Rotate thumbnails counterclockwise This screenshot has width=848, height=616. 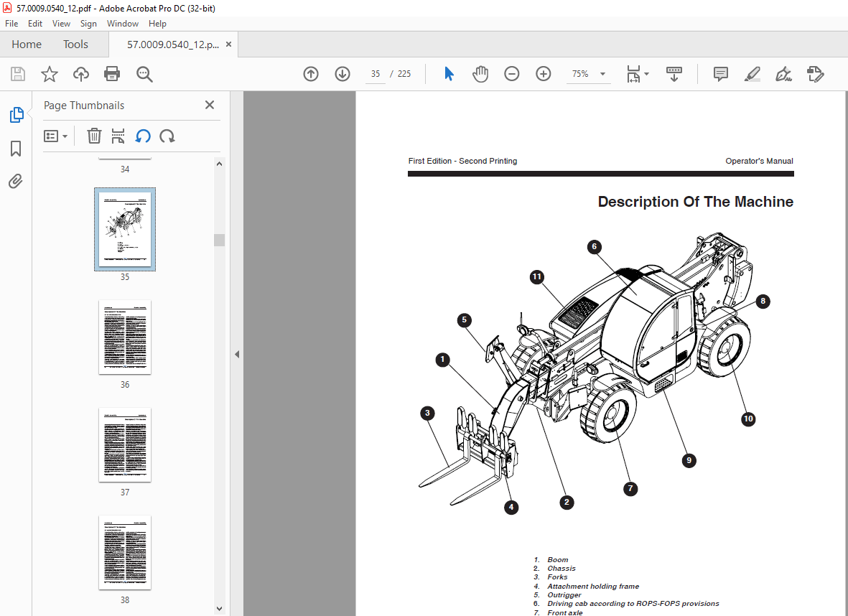[143, 136]
